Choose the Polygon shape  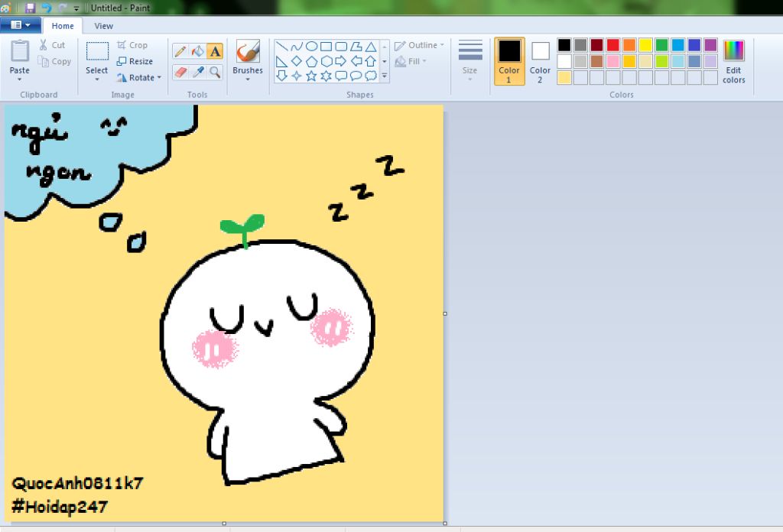tap(356, 47)
